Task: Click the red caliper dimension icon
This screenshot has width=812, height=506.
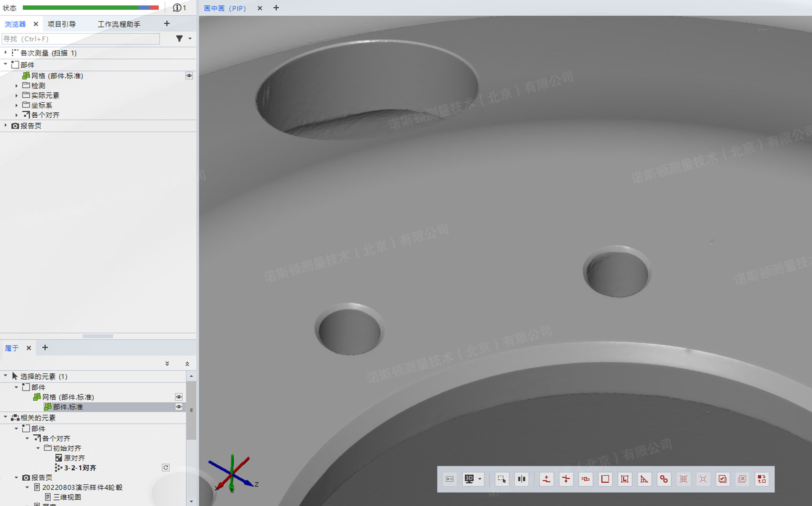Action: (586, 479)
